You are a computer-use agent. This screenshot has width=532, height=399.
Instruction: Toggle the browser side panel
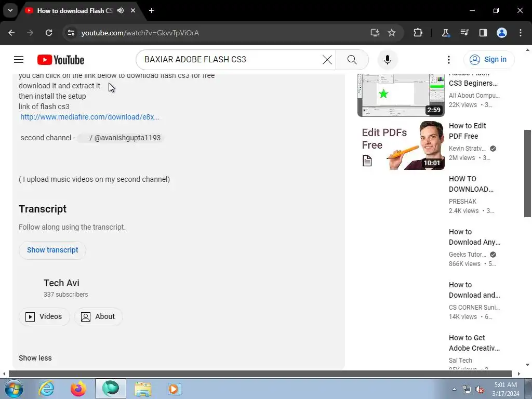pos(483,33)
